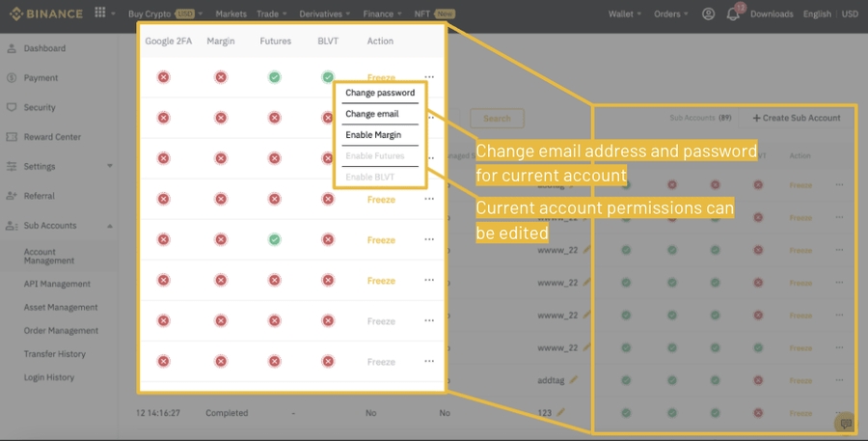The height and width of the screenshot is (441, 868).
Task: Select Enable Margin from the menu
Action: pyautogui.click(x=373, y=135)
